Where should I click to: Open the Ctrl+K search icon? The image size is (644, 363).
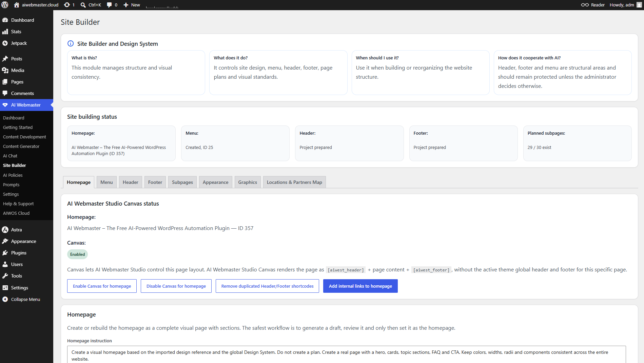(x=83, y=5)
